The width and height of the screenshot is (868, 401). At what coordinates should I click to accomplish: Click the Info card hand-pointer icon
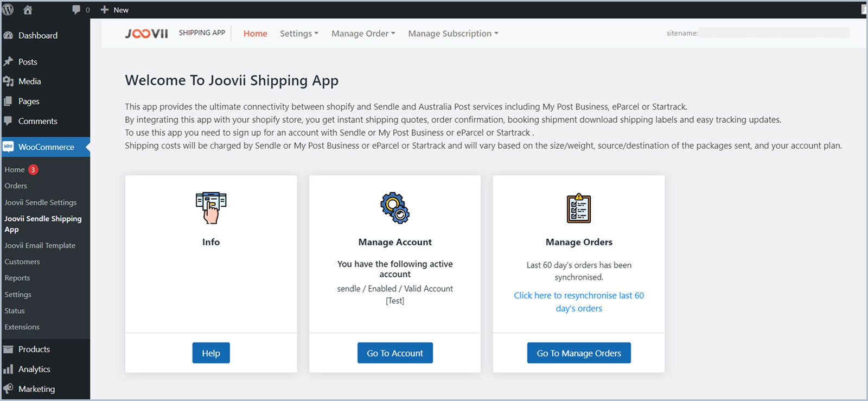[x=211, y=208]
